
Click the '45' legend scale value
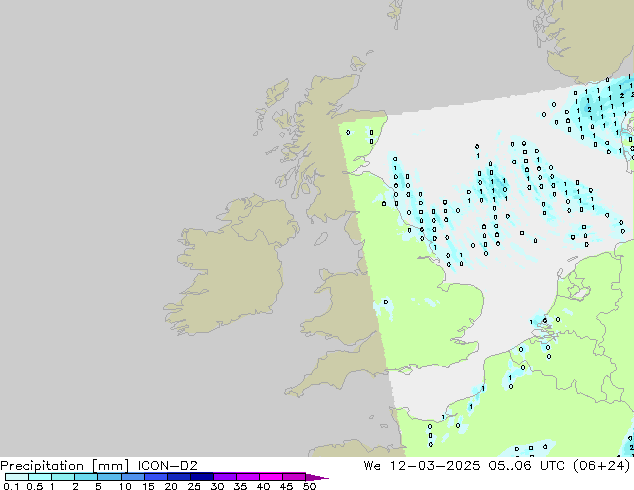point(286,486)
